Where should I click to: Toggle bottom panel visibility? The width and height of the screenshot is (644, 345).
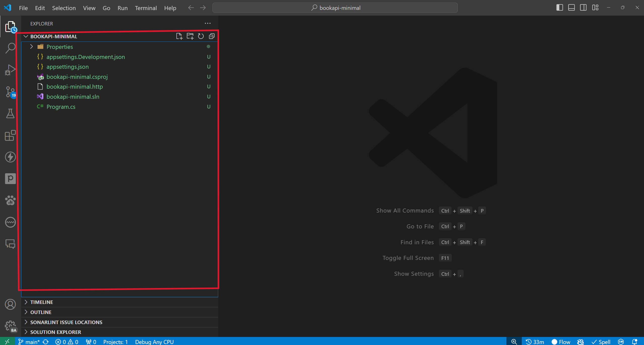click(571, 8)
